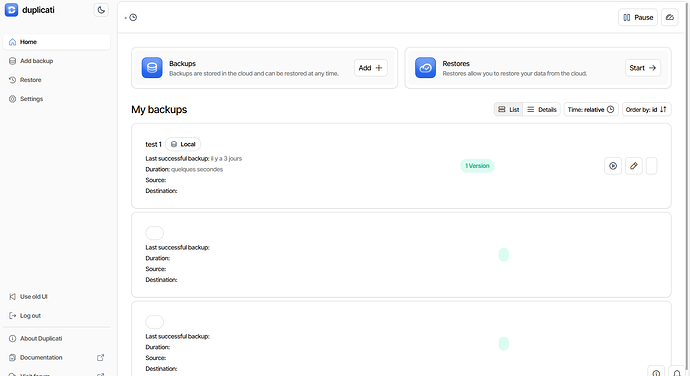The height and width of the screenshot is (376, 690).
Task: Click the blue Backups database icon
Action: tap(152, 68)
